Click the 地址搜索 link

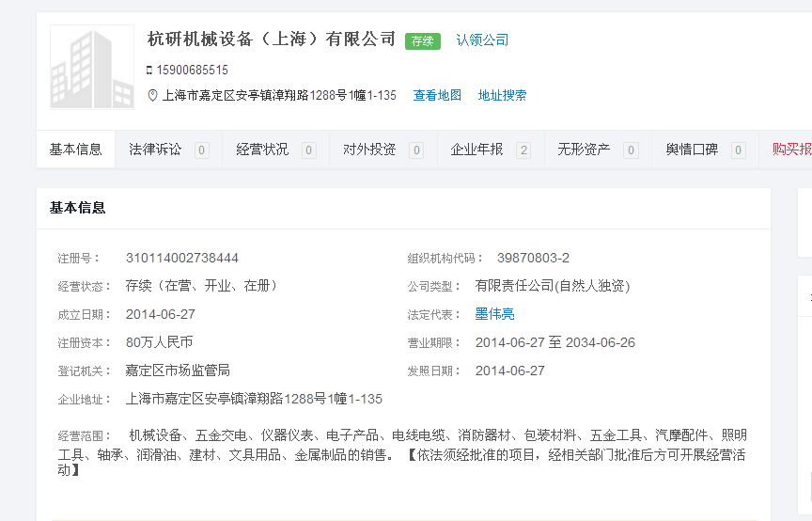coord(502,95)
